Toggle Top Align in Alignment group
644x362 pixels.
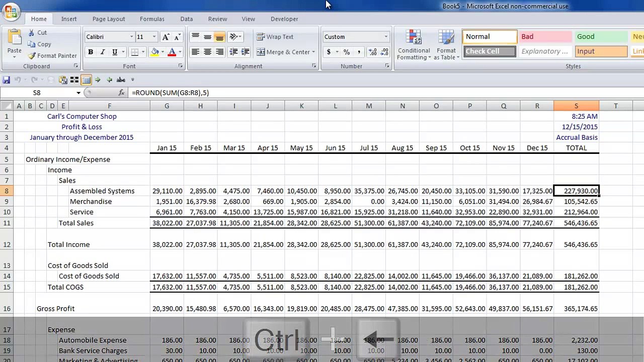[195, 37]
